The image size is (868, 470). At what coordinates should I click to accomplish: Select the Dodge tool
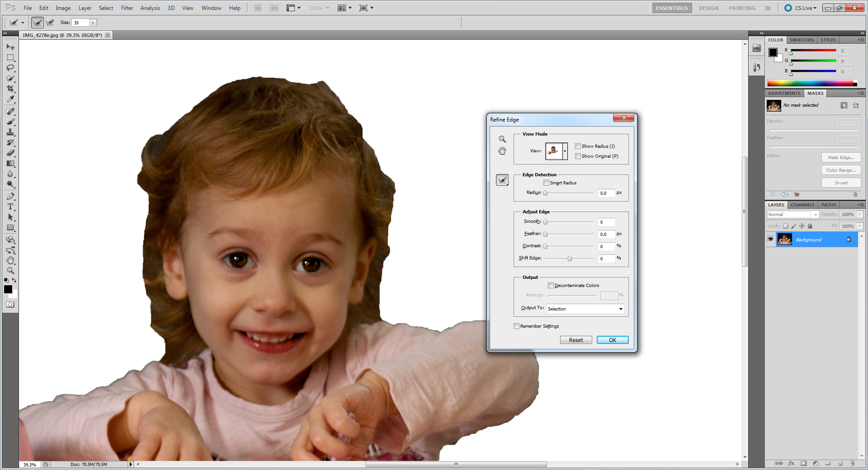pos(10,184)
